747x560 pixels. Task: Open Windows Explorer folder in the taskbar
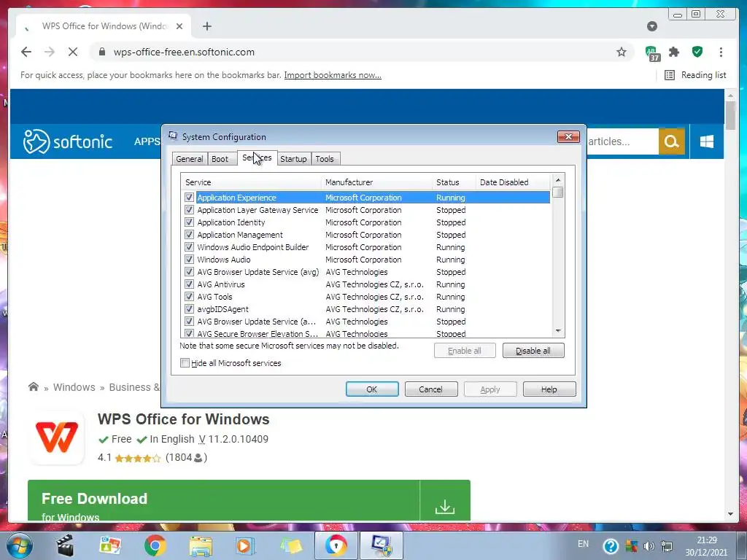point(201,545)
